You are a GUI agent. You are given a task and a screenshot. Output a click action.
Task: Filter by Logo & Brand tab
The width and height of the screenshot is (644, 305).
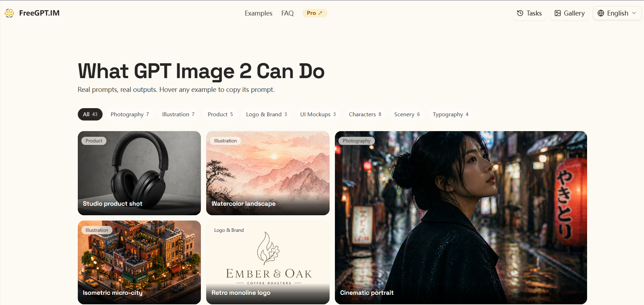pos(266,114)
